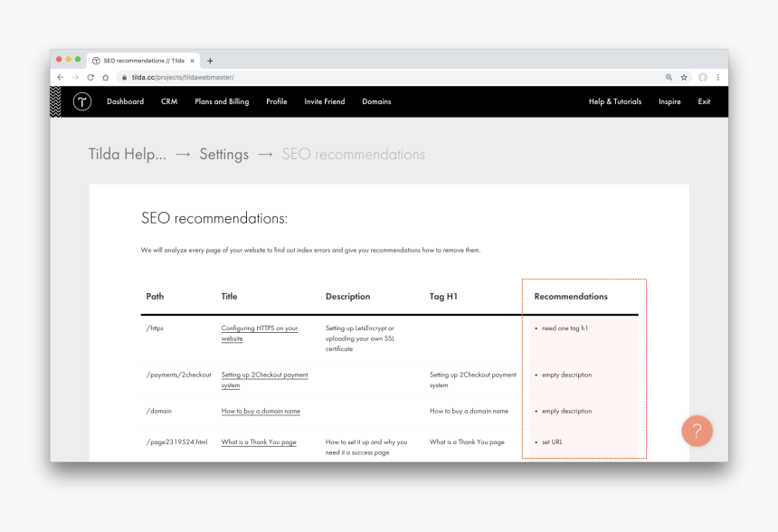Click the browser back arrow
This screenshot has height=532, width=778.
60,78
